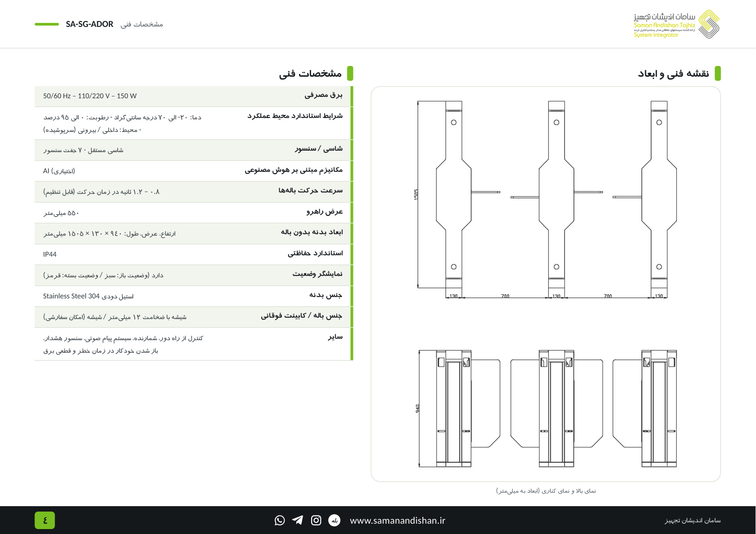
Task: Click the Bale messenger icon in the footer
Action: click(334, 520)
